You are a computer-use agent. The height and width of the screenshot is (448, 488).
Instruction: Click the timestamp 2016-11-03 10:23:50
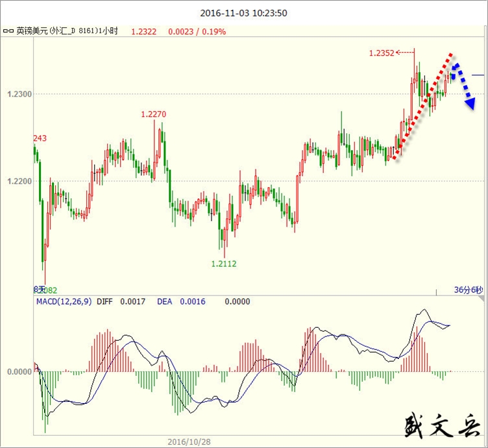tap(244, 13)
